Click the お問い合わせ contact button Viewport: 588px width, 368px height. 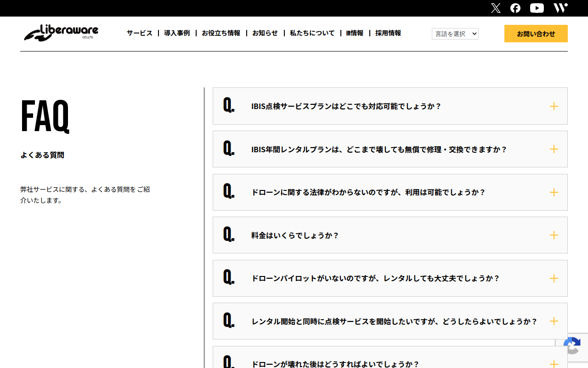tap(536, 34)
